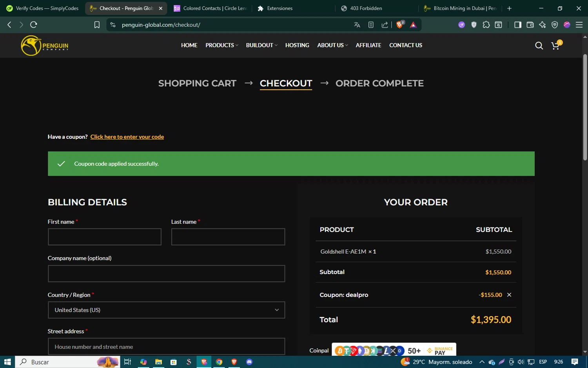Switch to Bitcoin Mining in Dubai tab
Image resolution: width=588 pixels, height=368 pixels.
[460, 8]
